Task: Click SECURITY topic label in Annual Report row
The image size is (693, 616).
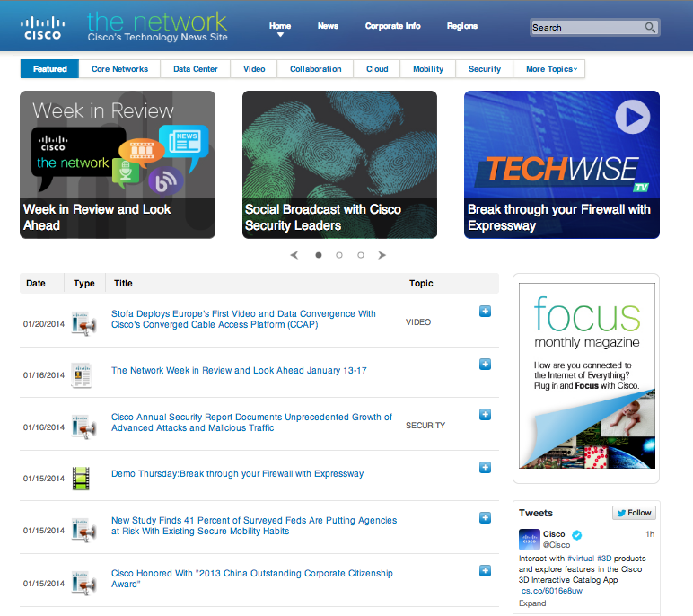Action: click(425, 426)
